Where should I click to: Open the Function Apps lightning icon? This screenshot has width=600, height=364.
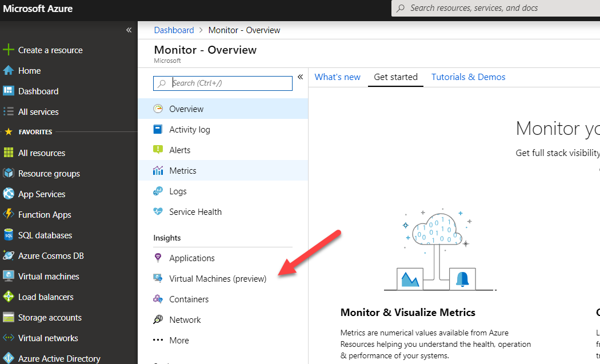8,215
